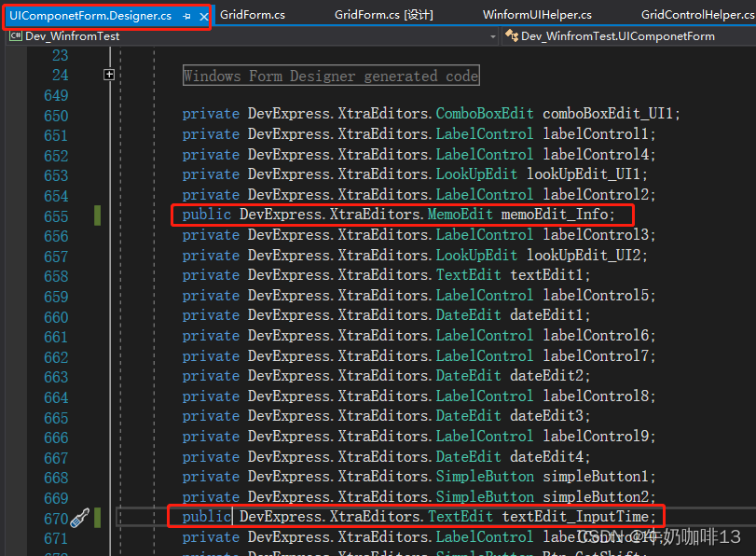Image resolution: width=756 pixels, height=556 pixels.
Task: Click the TextEdit type on the textEdit1 line
Action: click(x=468, y=274)
